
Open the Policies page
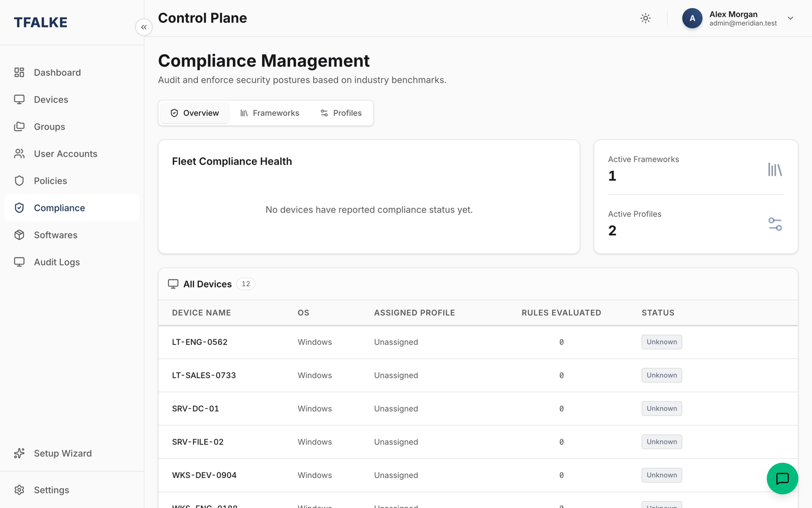point(72,181)
